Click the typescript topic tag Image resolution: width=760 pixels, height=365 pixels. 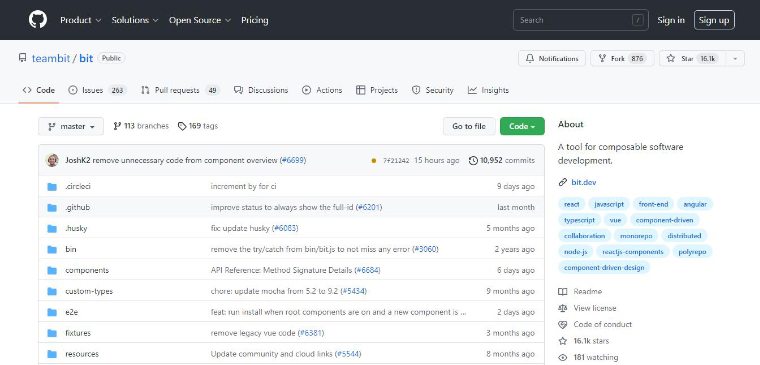pos(579,220)
